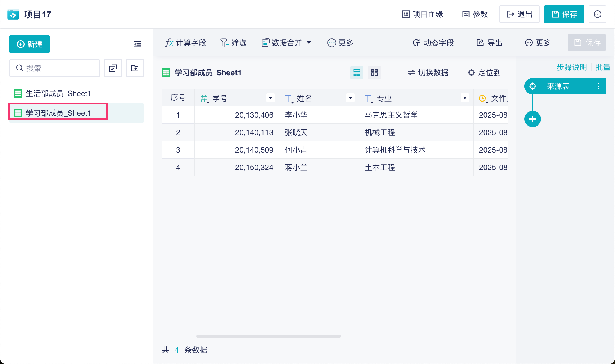The width and height of the screenshot is (615, 364).
Task: Open the 姓名 column dropdown arrow
Action: coord(350,98)
